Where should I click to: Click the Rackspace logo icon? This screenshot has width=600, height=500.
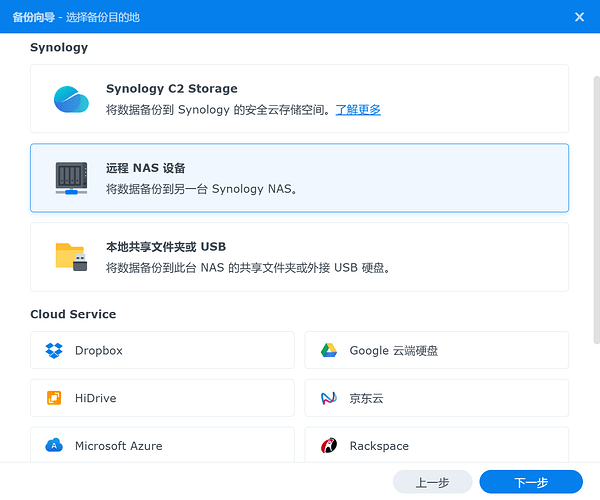(329, 446)
